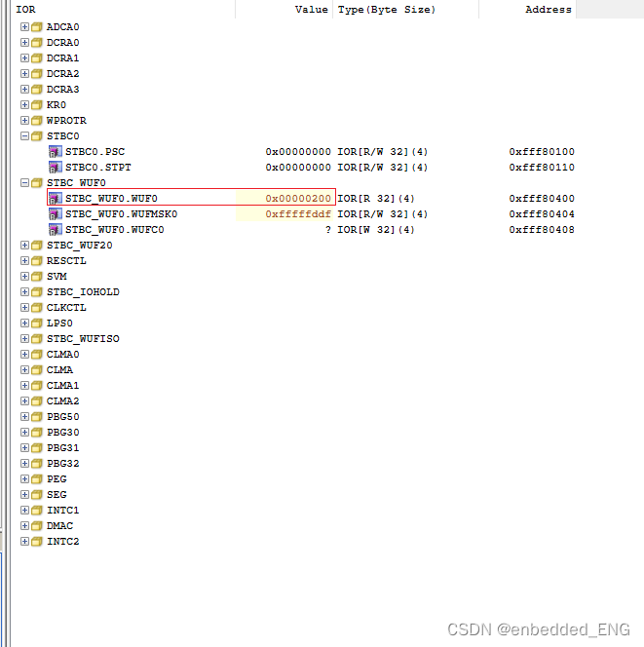Screen dimensions: 644x647
Task: Collapse the STBC_WUF0 group
Action: (x=24, y=183)
